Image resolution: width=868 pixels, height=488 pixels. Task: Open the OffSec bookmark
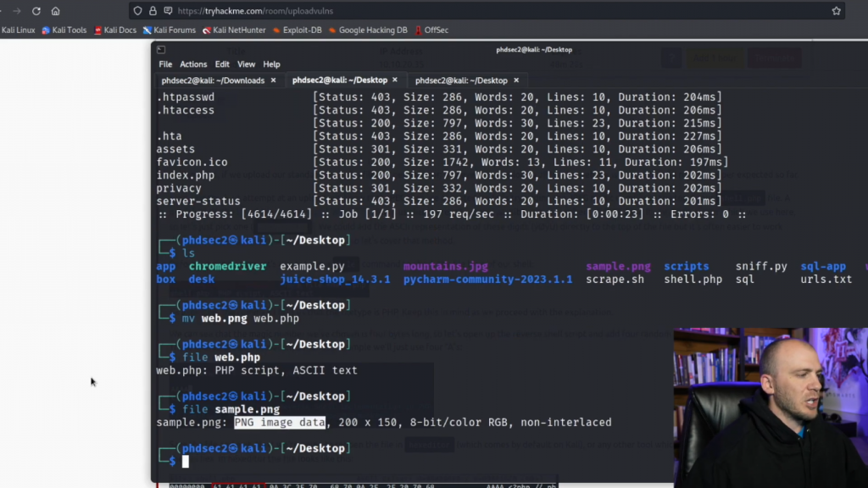click(x=431, y=30)
